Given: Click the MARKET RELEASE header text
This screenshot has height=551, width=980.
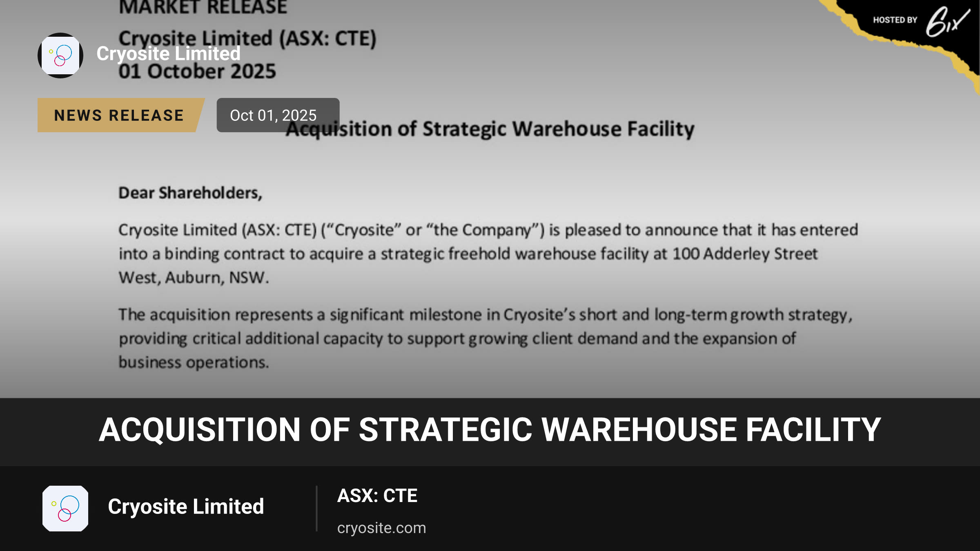Looking at the screenshot, I should pyautogui.click(x=203, y=7).
